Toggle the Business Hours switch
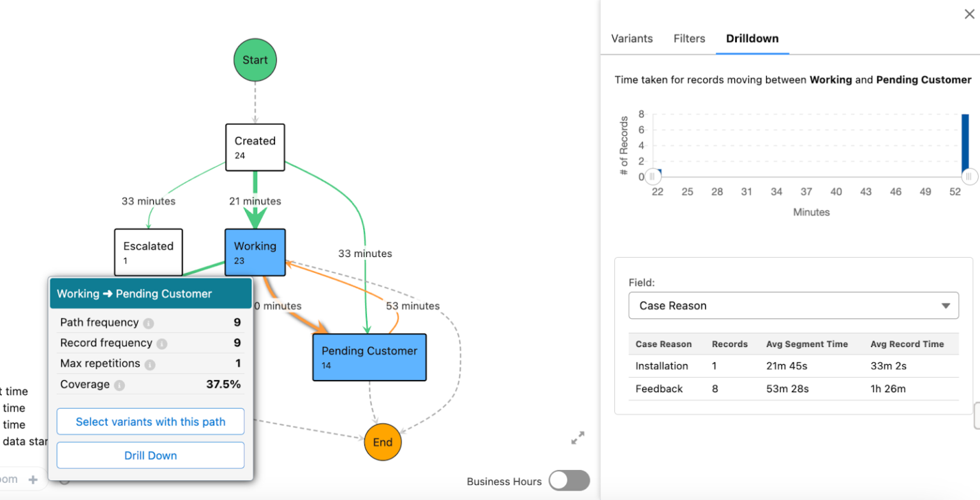The image size is (980, 500). (x=569, y=481)
